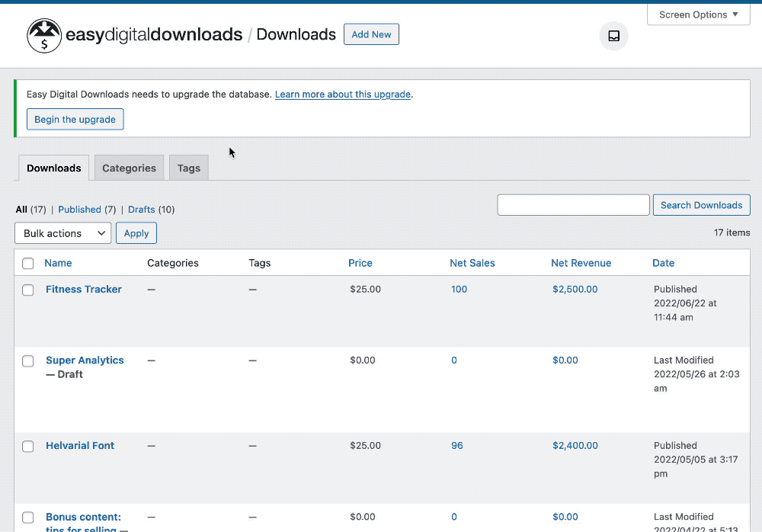Switch to the Categories tab
The height and width of the screenshot is (532, 762).
click(129, 168)
